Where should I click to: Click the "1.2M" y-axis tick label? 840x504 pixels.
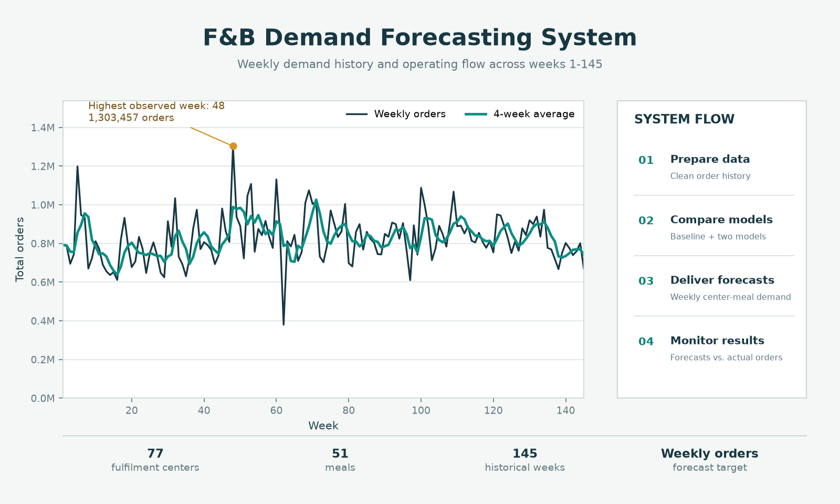pos(43,166)
